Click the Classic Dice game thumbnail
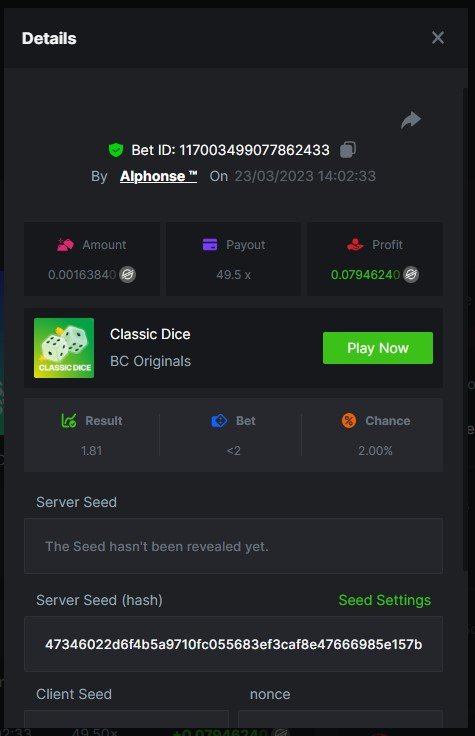The width and height of the screenshot is (475, 736). 64,348
